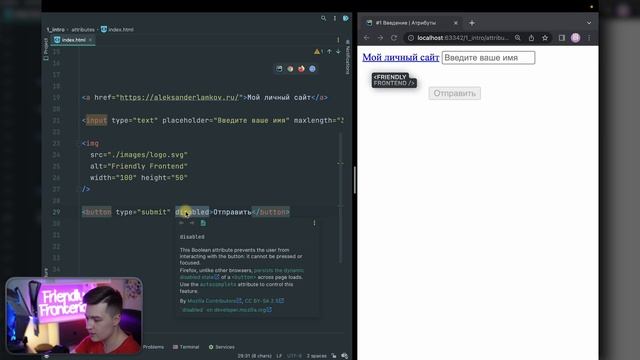
Task: Go back in the browser
Action: pos(367,38)
